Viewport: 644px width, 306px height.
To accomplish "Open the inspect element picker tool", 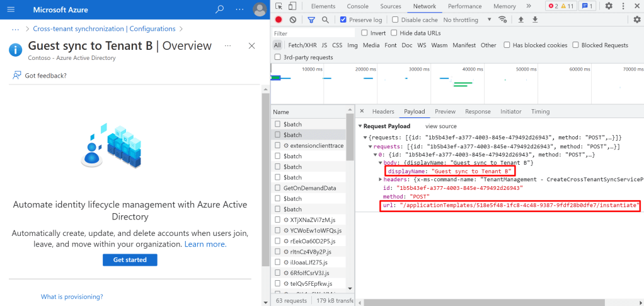I will pyautogui.click(x=279, y=6).
